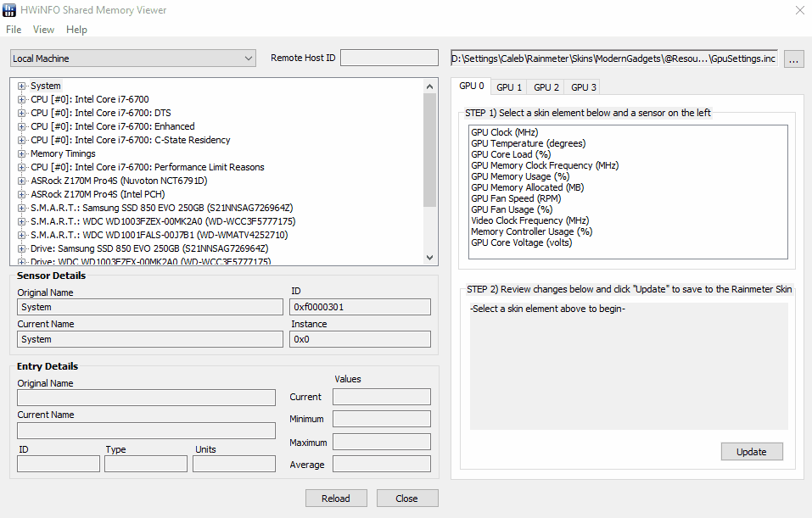Select Drive: Samsung SSD 850 EVO 250GB row

click(x=149, y=248)
